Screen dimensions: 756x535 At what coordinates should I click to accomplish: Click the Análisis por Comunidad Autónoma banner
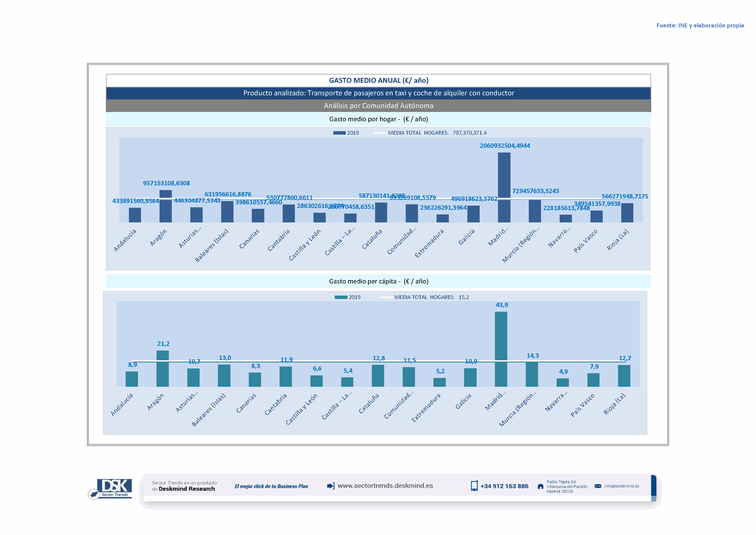pyautogui.click(x=378, y=106)
